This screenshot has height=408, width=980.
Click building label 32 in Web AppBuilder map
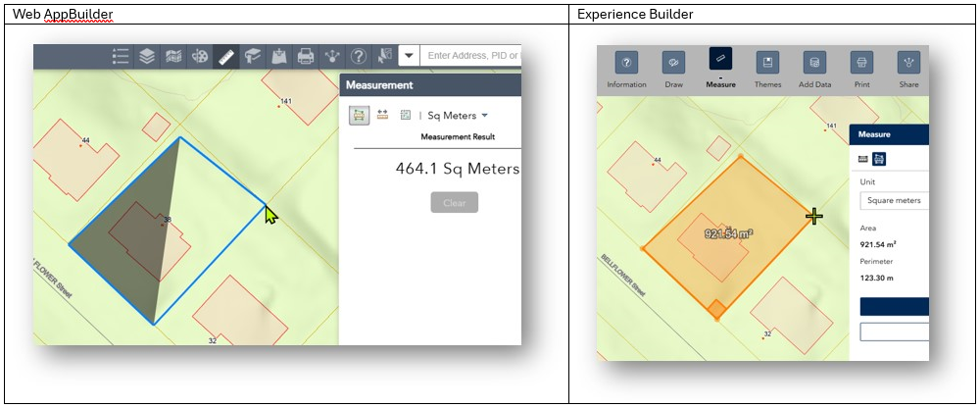(x=213, y=341)
